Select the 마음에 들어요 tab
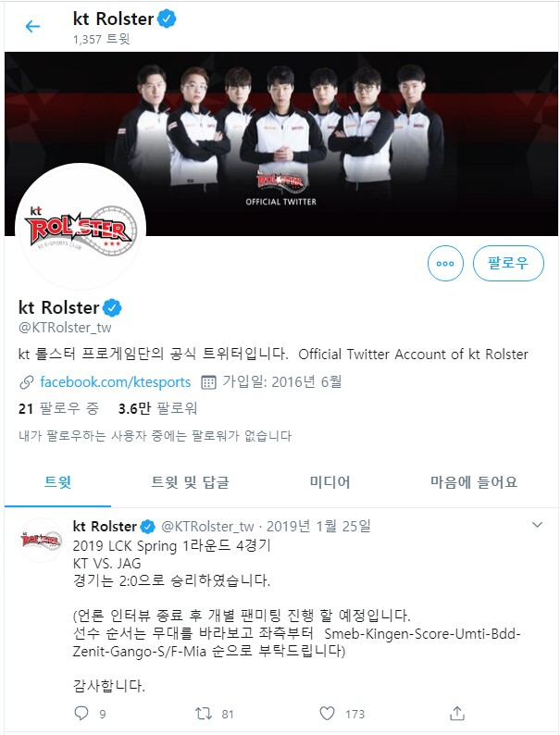The image size is (560, 735). [x=474, y=482]
